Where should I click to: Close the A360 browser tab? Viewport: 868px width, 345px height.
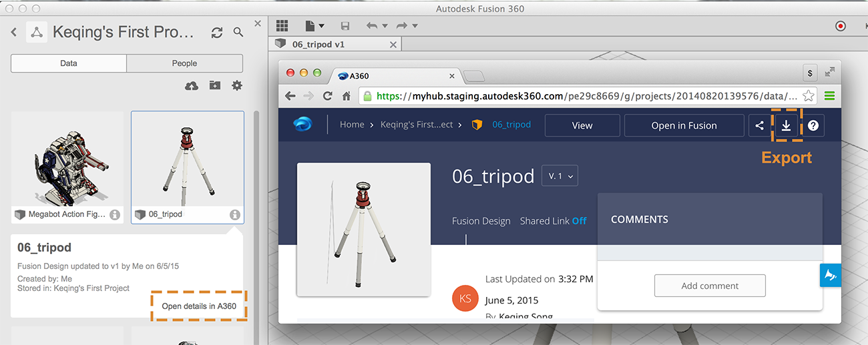pyautogui.click(x=452, y=76)
